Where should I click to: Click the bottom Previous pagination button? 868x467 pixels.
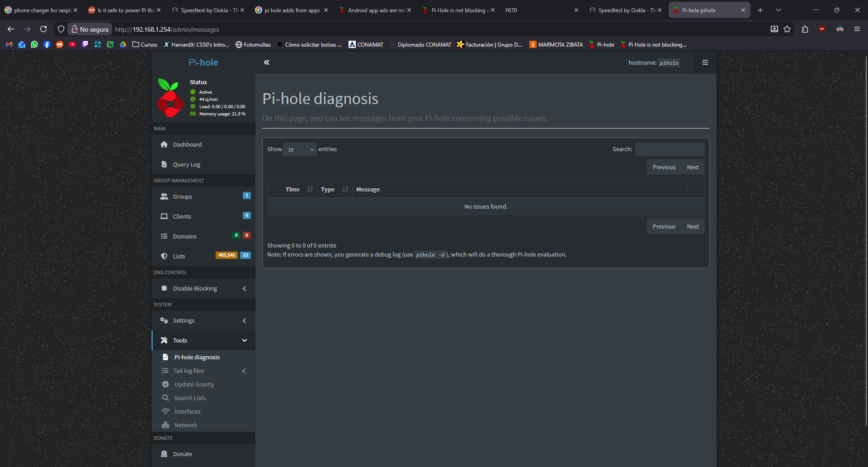click(664, 227)
